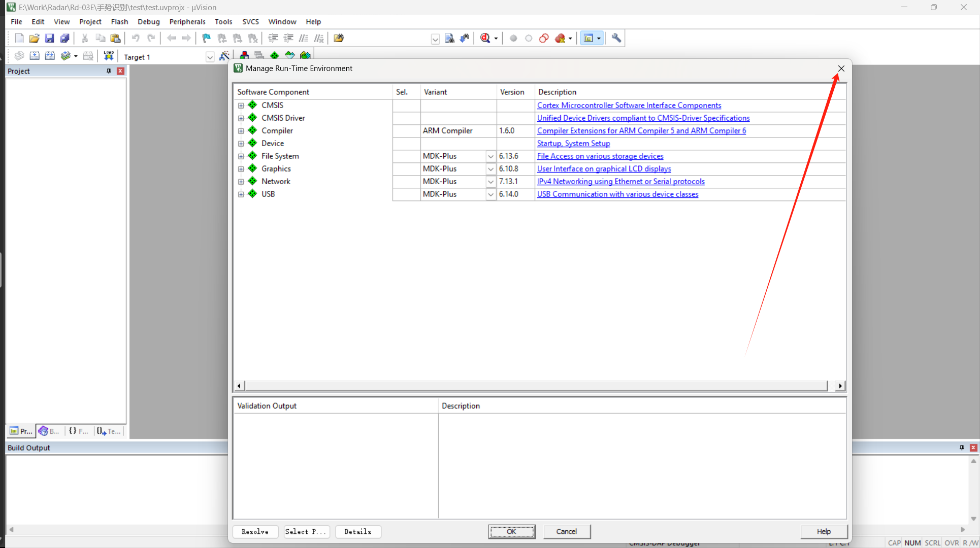
Task: Click the Details button
Action: [x=358, y=531]
